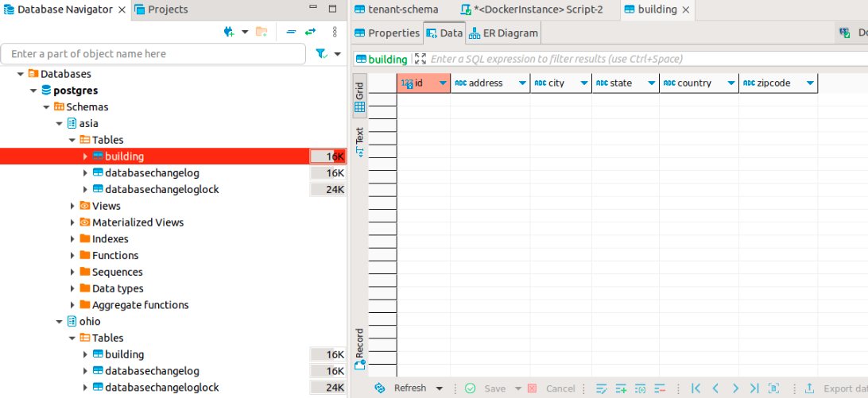Open the Properties sub-tab
This screenshot has height=398, width=868.
click(x=387, y=33)
